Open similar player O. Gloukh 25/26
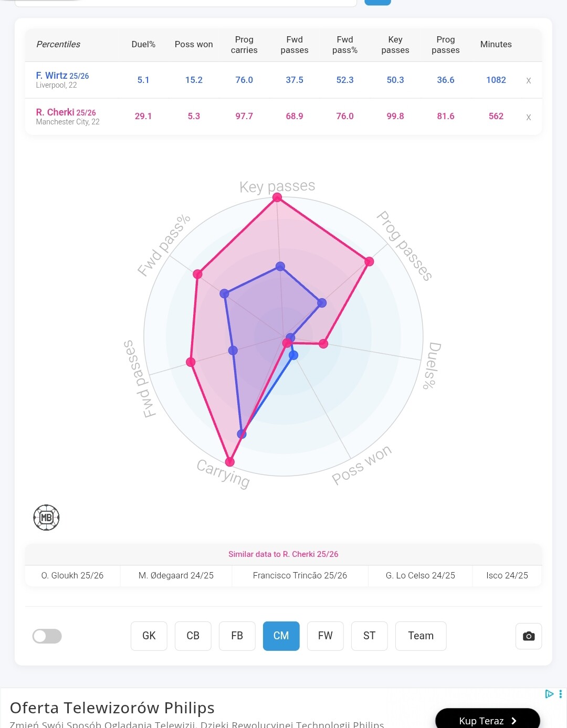 (72, 575)
